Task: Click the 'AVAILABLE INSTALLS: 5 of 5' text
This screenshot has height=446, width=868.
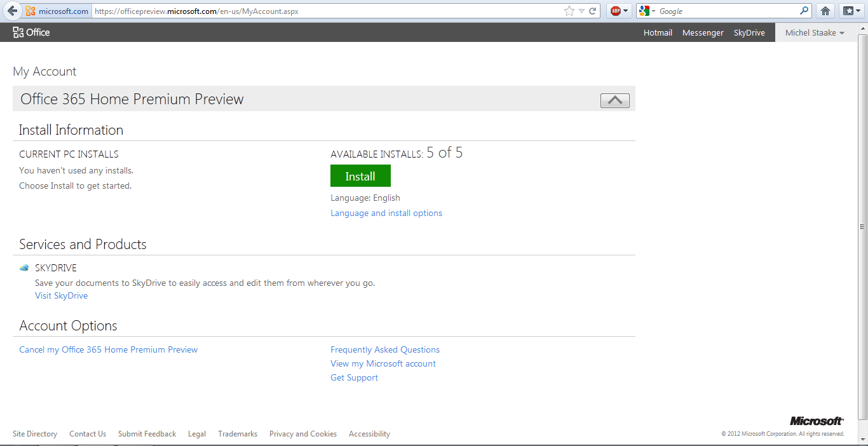Action: [397, 153]
